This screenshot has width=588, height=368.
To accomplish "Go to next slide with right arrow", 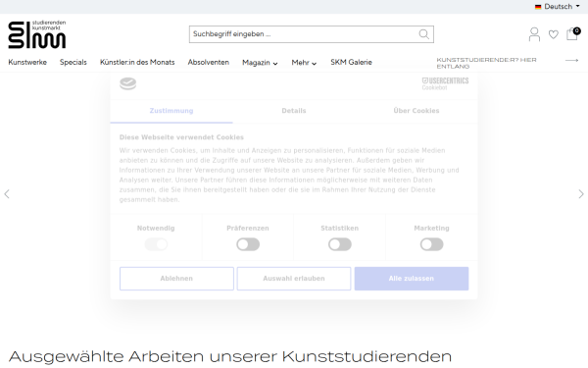I will click(x=581, y=193).
